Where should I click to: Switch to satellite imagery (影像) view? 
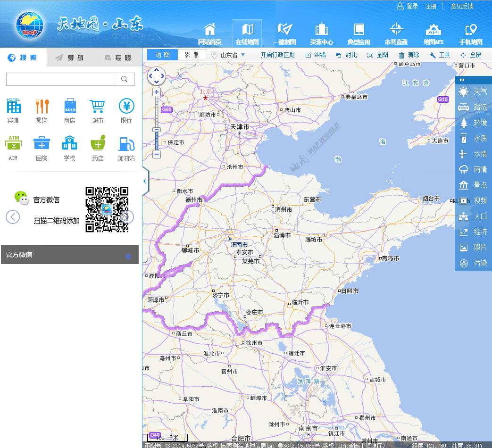click(x=192, y=55)
